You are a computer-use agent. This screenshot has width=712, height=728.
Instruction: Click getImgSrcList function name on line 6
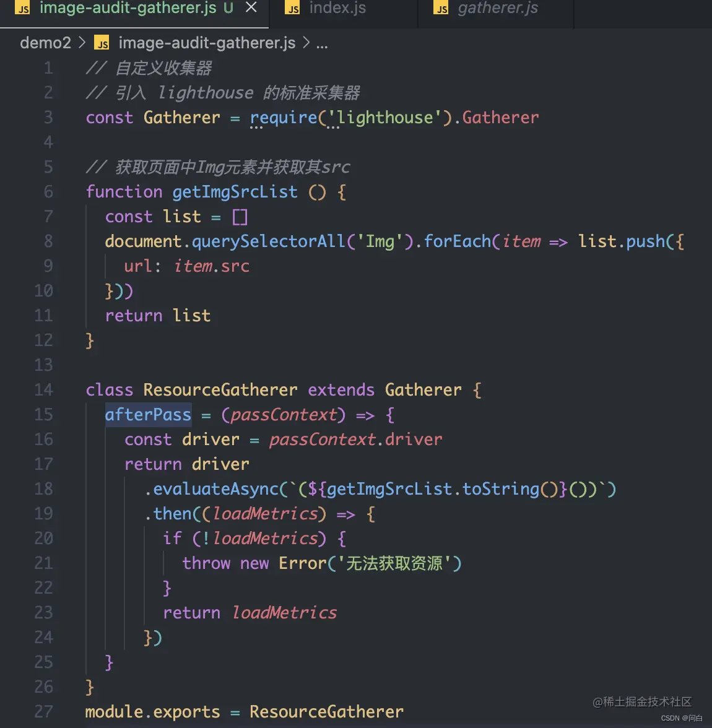coord(235,192)
